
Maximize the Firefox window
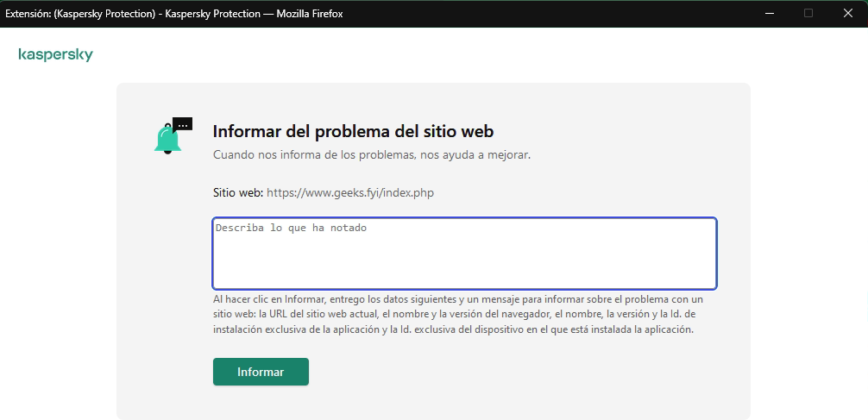point(808,13)
